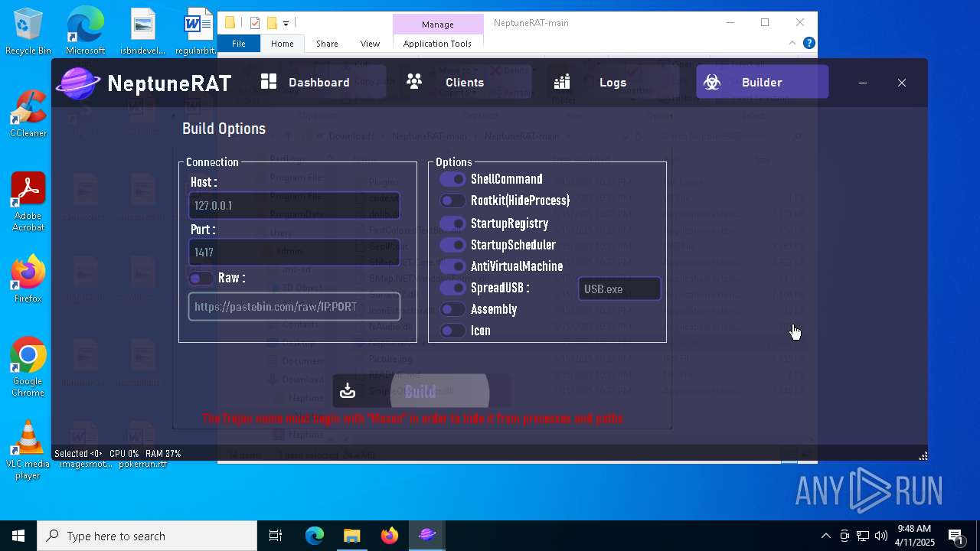Click the pastebin raw URL field
980x551 pixels.
click(294, 306)
